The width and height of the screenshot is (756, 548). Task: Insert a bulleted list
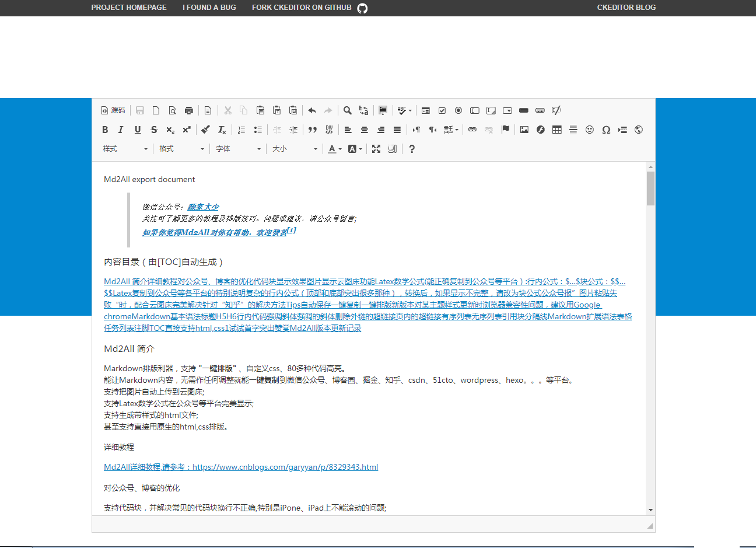pos(258,130)
